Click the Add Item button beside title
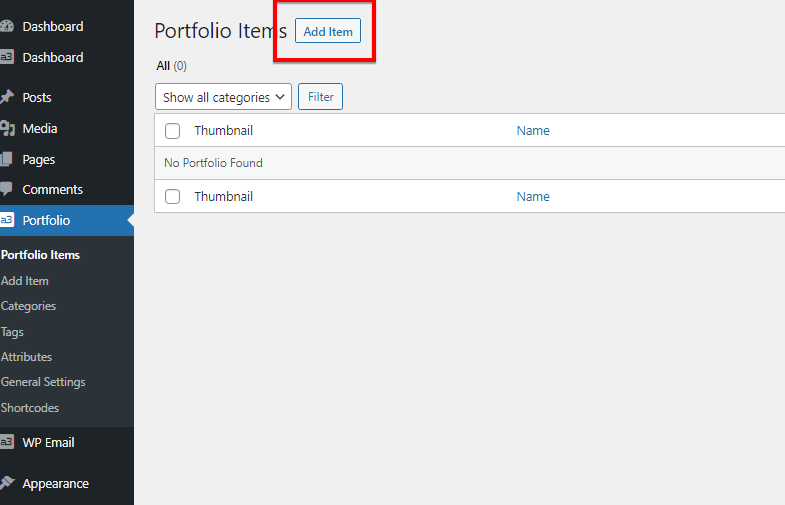Image resolution: width=785 pixels, height=505 pixels. pyautogui.click(x=328, y=31)
